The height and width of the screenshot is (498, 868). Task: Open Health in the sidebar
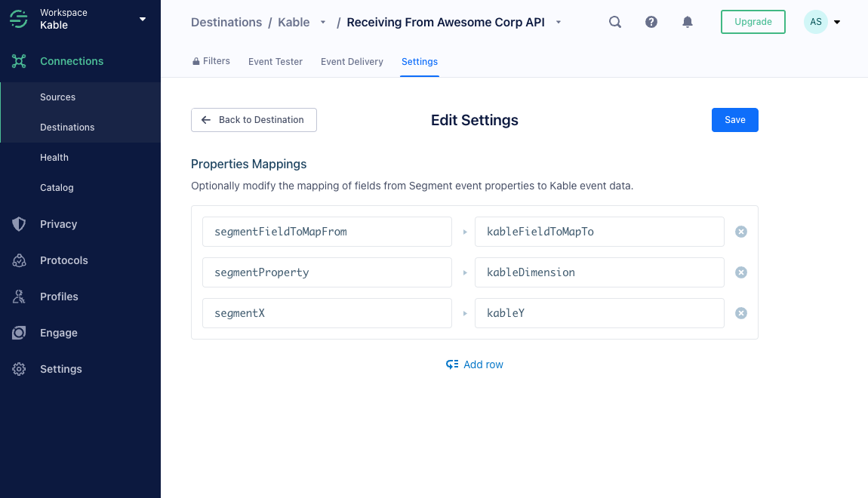pyautogui.click(x=54, y=157)
